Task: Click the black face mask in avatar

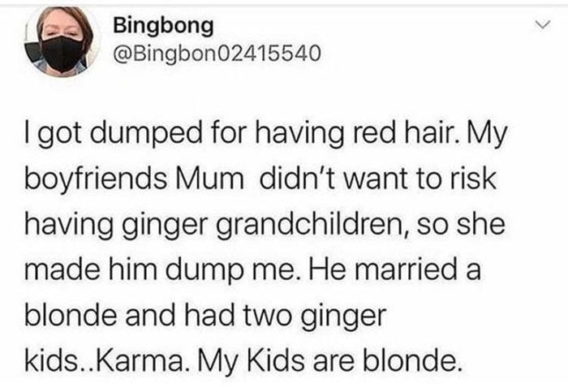Action: pyautogui.click(x=62, y=53)
